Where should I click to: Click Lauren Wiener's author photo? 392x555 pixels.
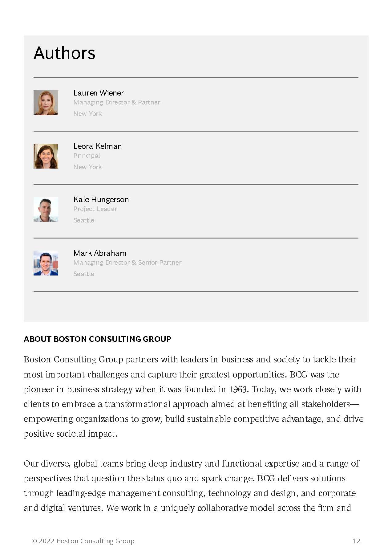pos(46,103)
